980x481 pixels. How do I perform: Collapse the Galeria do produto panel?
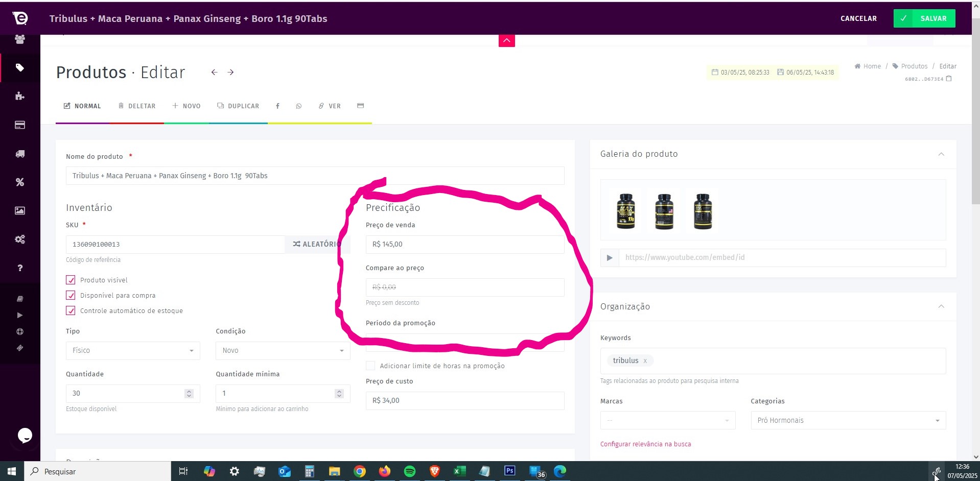click(941, 154)
